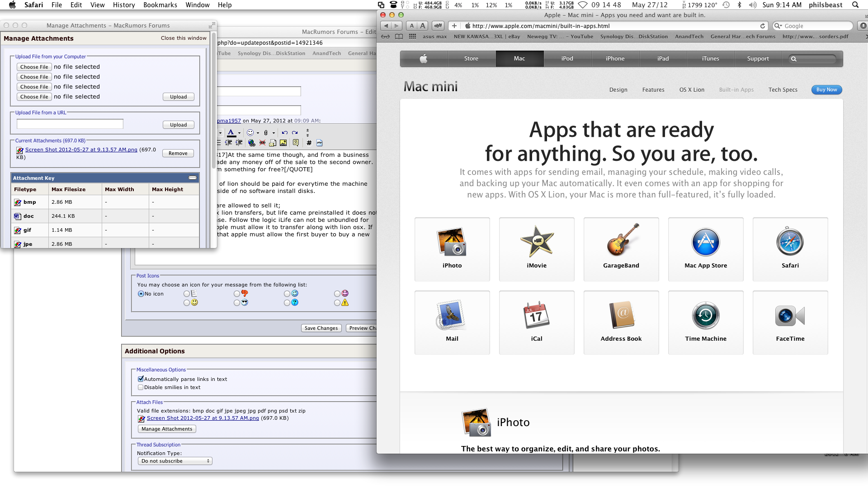
Task: Select the No icon radio button
Action: (141, 294)
